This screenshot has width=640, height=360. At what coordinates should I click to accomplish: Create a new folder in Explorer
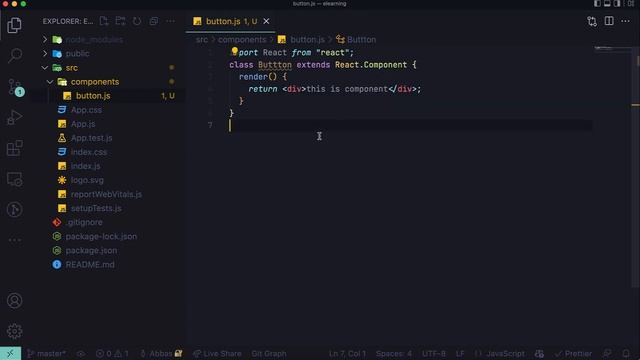click(120, 21)
